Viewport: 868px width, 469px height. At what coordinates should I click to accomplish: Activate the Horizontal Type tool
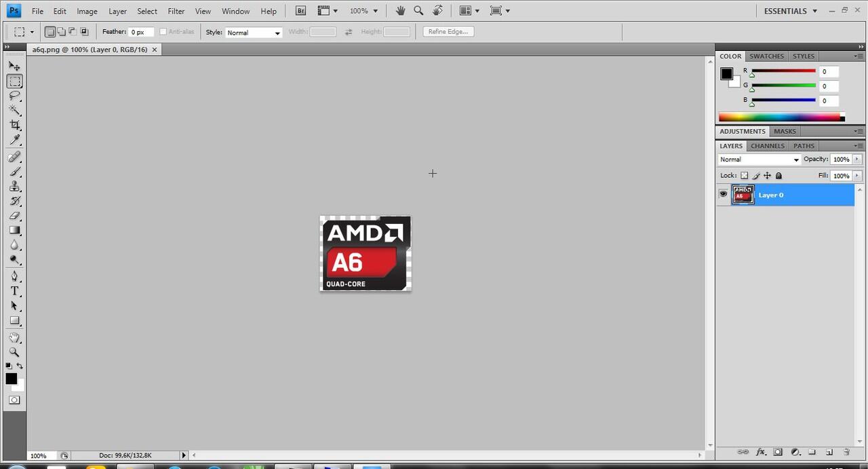click(x=14, y=291)
